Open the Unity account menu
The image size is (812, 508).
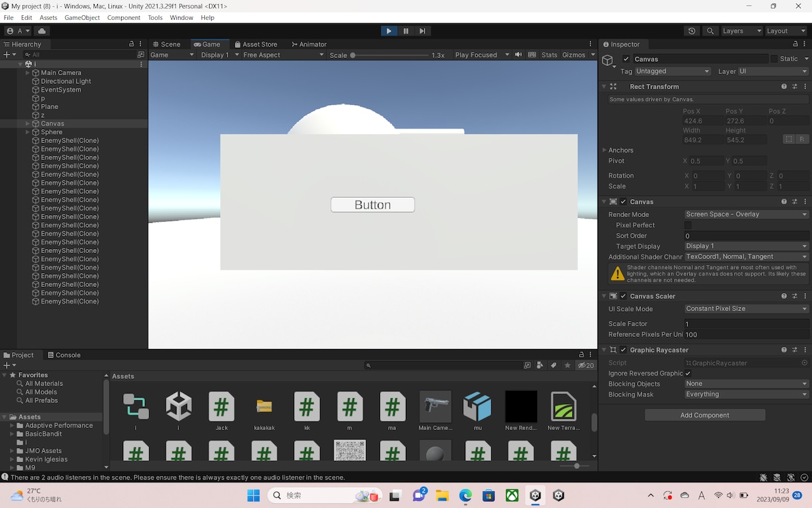(17, 31)
